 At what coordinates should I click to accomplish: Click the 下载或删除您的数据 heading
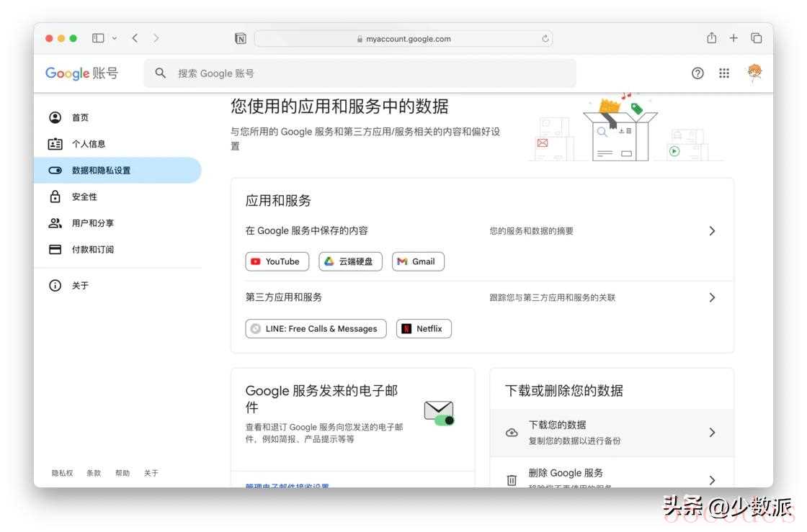click(563, 391)
